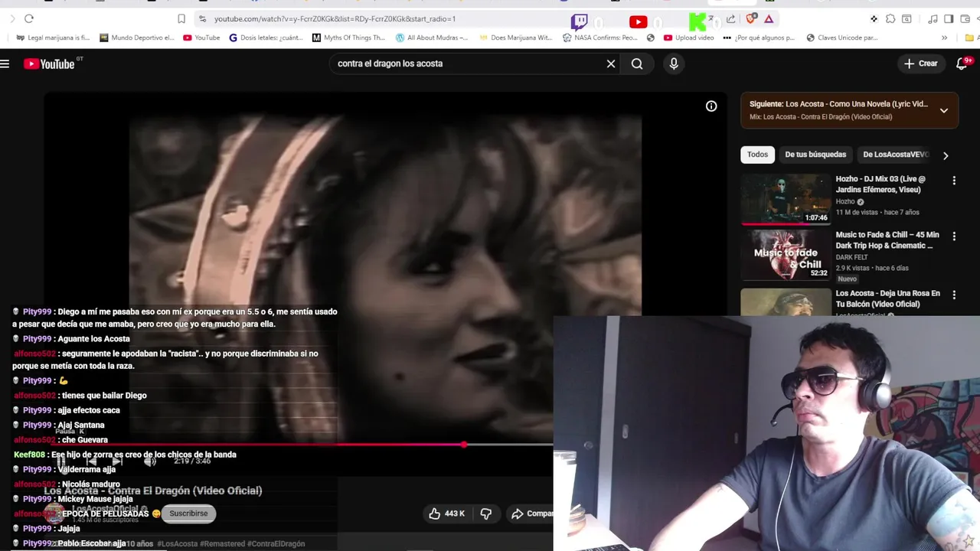Show video info card icon

coord(711,106)
